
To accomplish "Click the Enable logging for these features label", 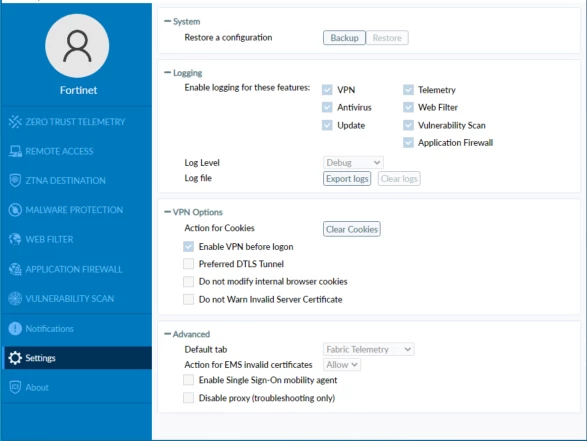I will (x=247, y=88).
